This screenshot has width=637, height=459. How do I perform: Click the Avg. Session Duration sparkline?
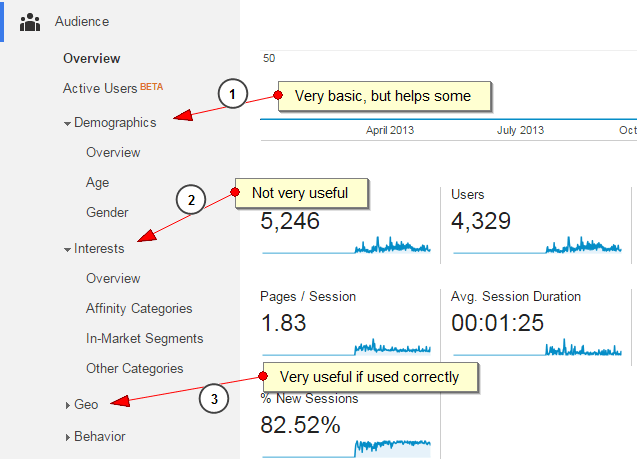coord(537,347)
